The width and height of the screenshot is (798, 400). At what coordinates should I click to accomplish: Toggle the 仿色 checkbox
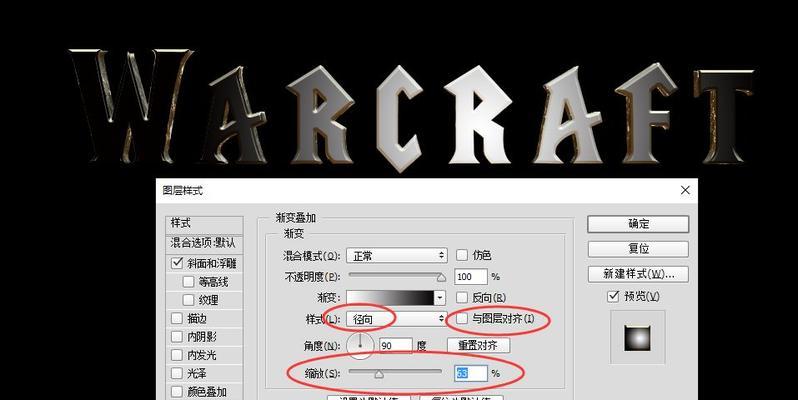pyautogui.click(x=462, y=255)
